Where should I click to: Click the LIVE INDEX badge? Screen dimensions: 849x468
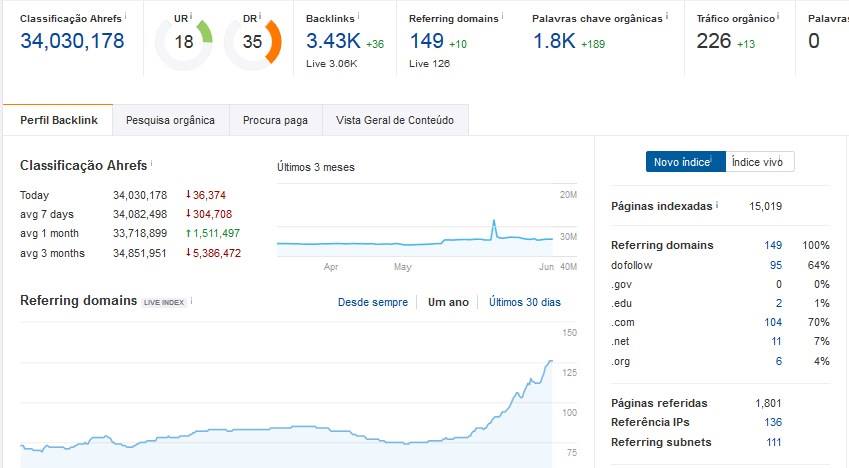(165, 302)
